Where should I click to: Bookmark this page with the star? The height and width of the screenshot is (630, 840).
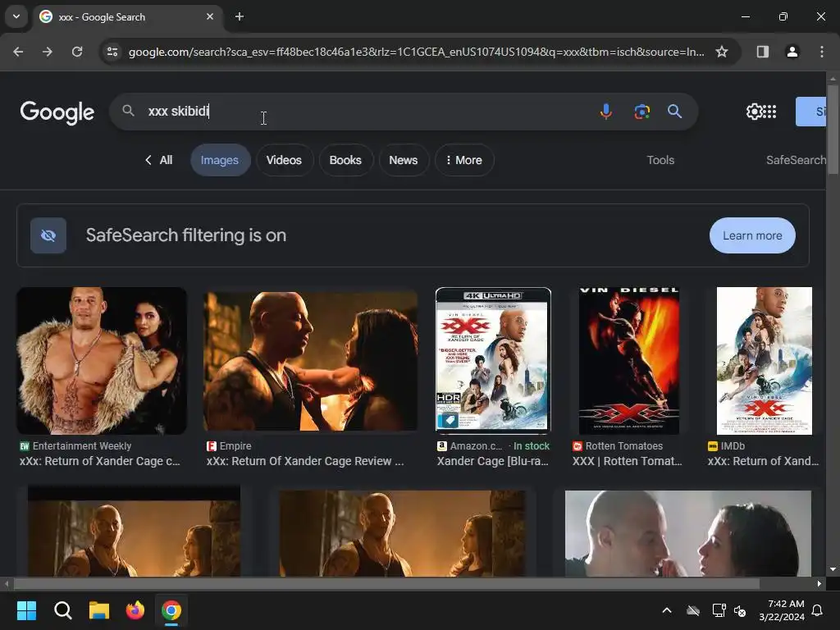pyautogui.click(x=722, y=52)
